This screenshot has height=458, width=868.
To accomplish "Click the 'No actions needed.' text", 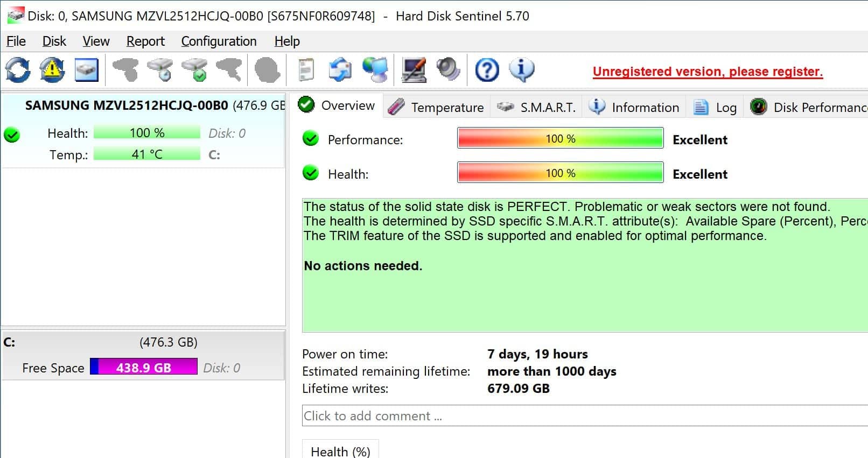I will pos(363,265).
